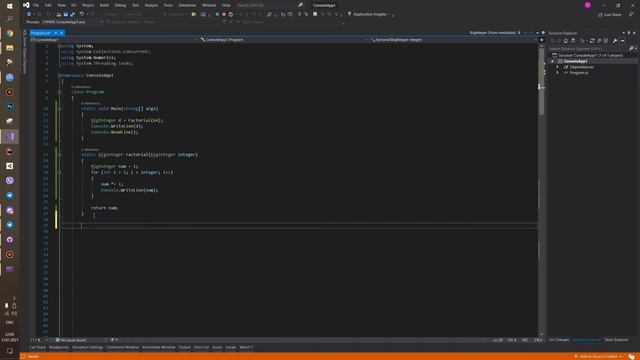
Task: Click the No issues found indicator
Action: 71,340
